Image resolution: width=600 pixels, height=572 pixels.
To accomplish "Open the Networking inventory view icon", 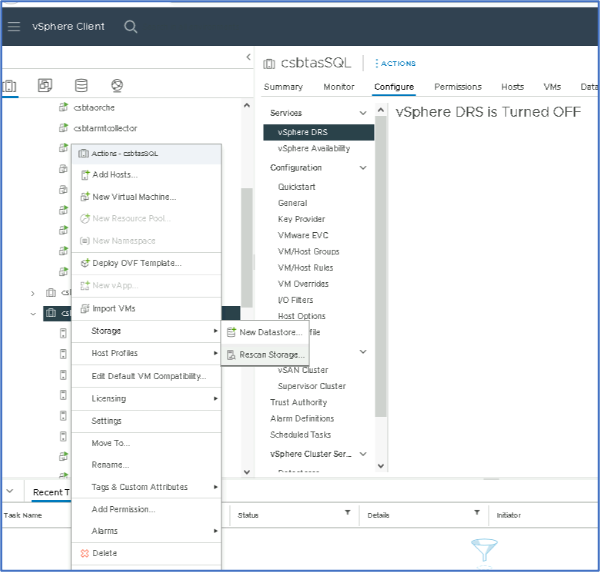I will click(x=117, y=86).
